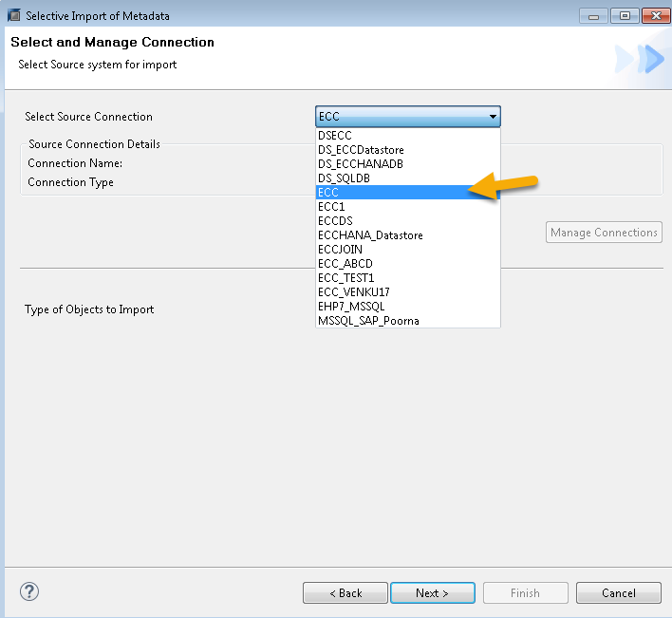Viewport: 672px width, 618px height.
Task: Select ECCHANA_Datastore from the dropdown list
Action: tap(408, 235)
